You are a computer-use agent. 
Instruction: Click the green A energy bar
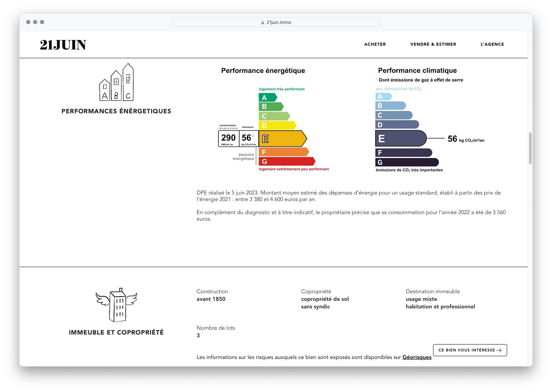point(268,97)
